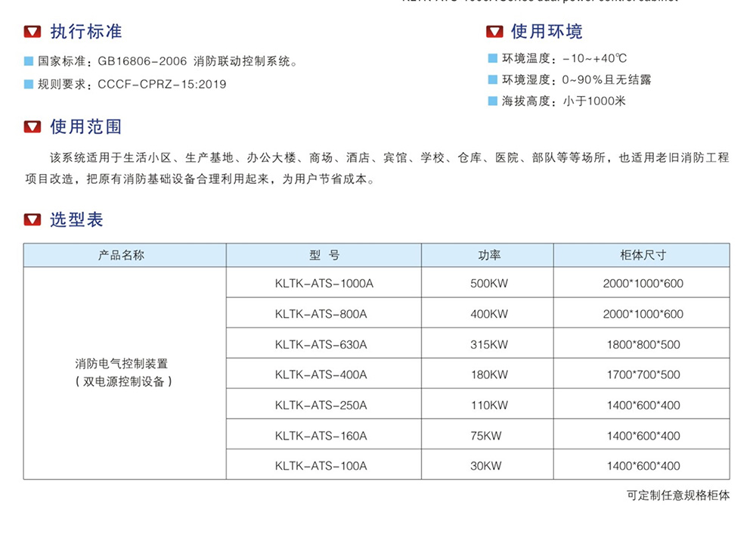This screenshot has width=756, height=553.
Task: Click the 柜体尺寸 column header
Action: coord(643,256)
